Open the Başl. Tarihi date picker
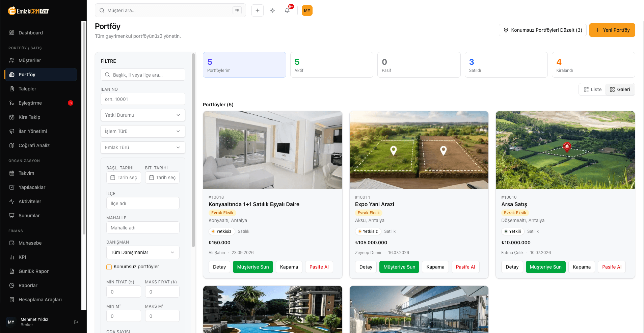644x333 pixels. 124,177
